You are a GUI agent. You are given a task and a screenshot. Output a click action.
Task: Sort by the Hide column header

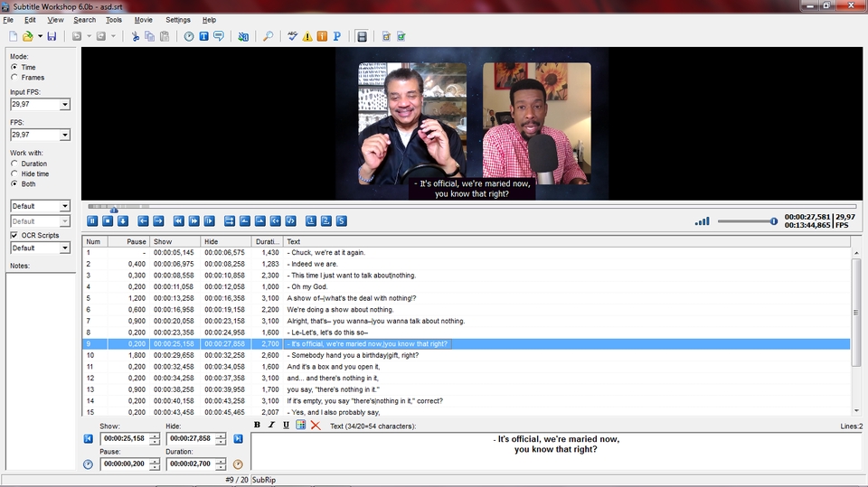click(226, 242)
